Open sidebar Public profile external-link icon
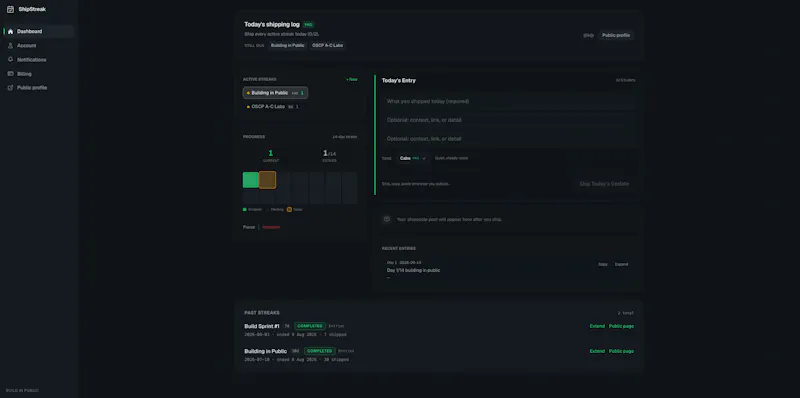 10,88
